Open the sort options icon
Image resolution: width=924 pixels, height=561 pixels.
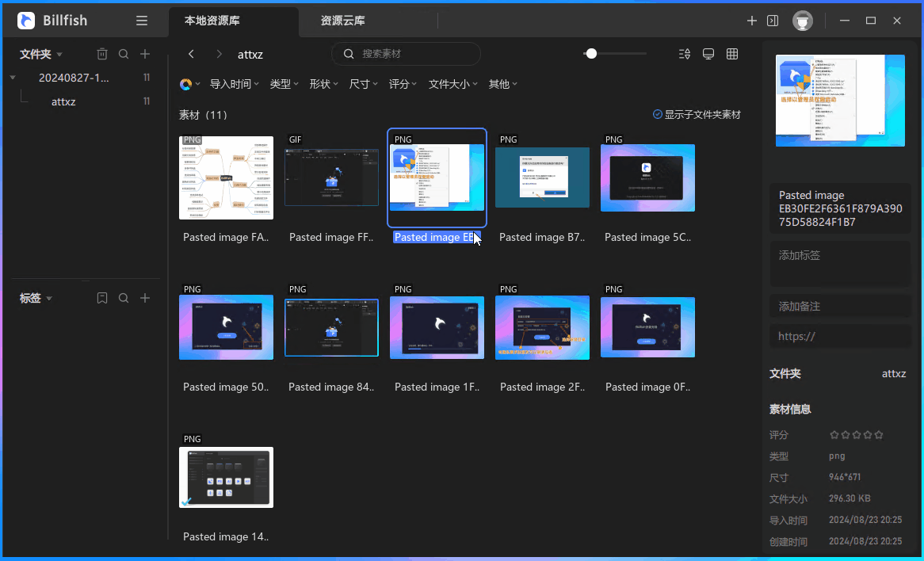[684, 54]
